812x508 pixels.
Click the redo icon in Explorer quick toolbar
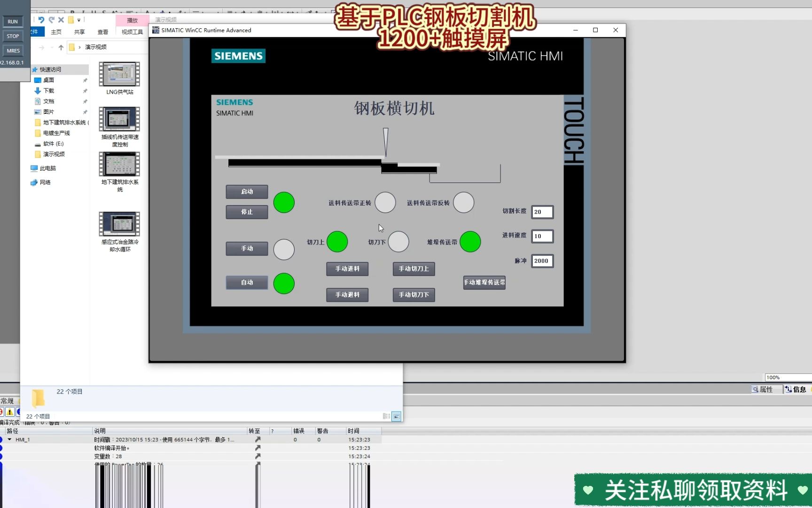point(51,20)
